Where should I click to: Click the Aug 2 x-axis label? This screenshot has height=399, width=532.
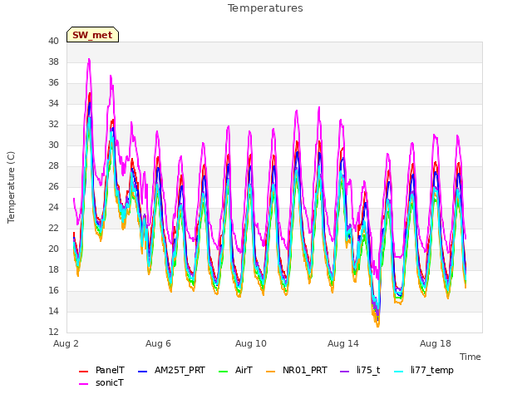(66, 343)
